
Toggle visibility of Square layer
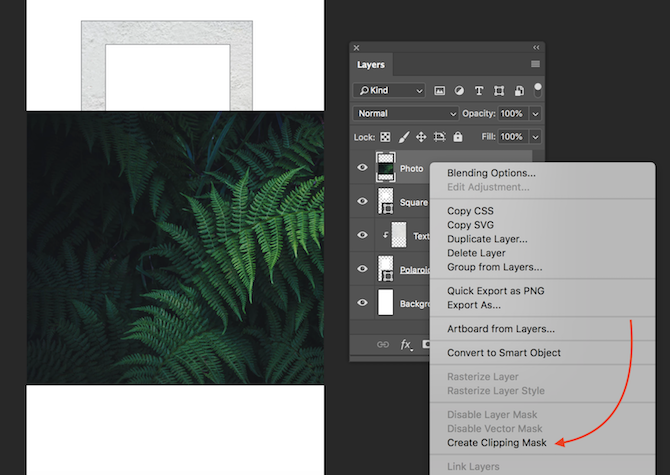pyautogui.click(x=363, y=202)
